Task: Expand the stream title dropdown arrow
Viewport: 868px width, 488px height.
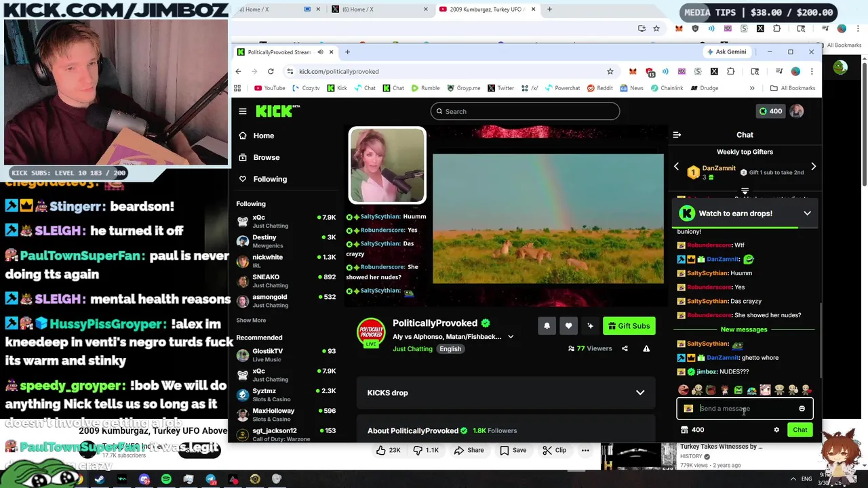Action: (x=511, y=337)
